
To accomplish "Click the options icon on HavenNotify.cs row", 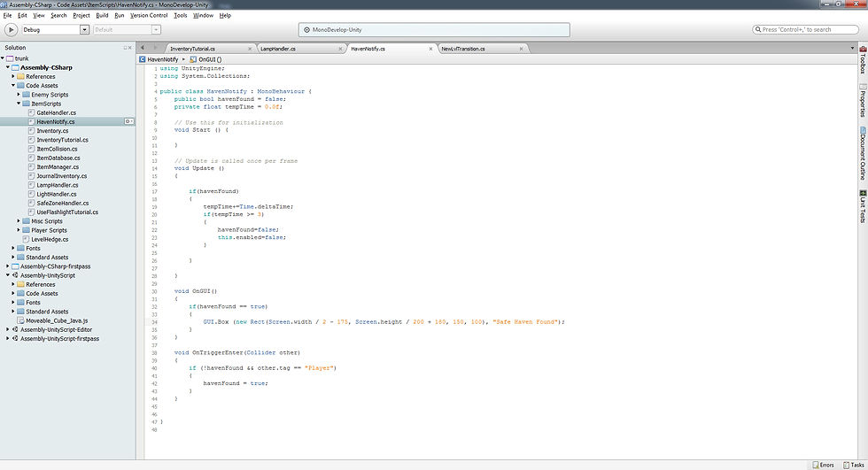I will (x=129, y=121).
